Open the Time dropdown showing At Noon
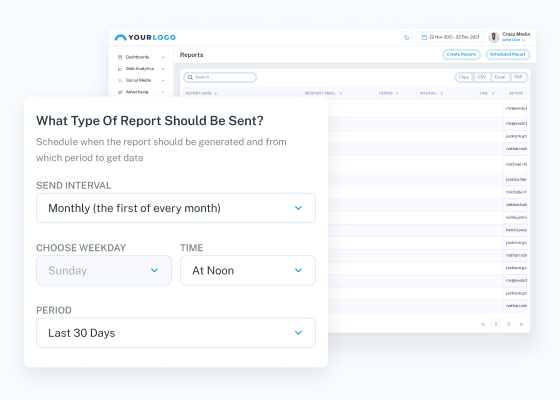The image size is (560, 400). click(248, 270)
